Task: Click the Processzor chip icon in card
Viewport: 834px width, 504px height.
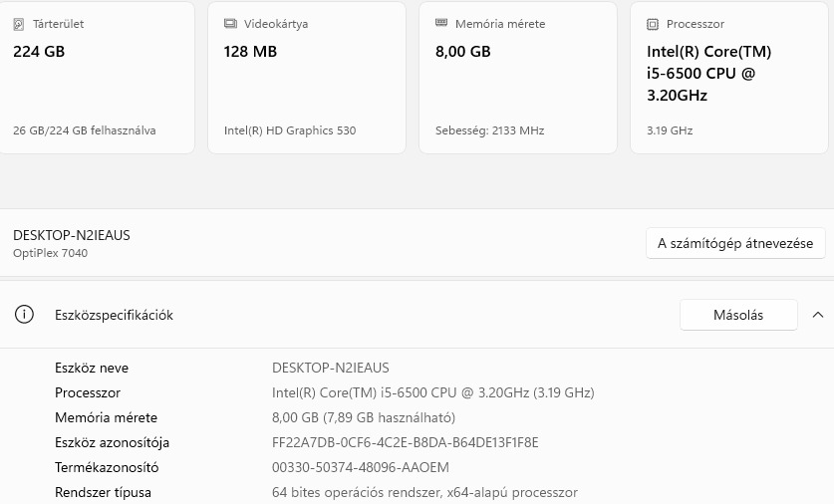Action: [x=653, y=24]
